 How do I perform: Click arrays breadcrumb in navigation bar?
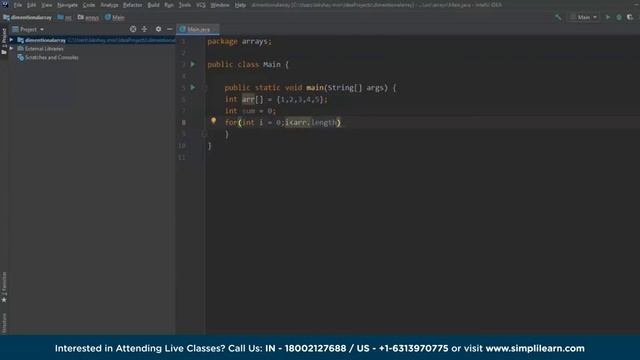point(89,18)
